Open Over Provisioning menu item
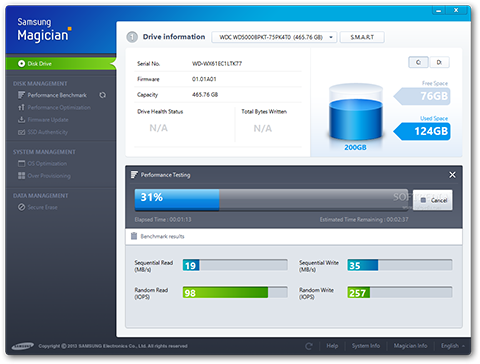The image size is (480, 364). point(49,176)
